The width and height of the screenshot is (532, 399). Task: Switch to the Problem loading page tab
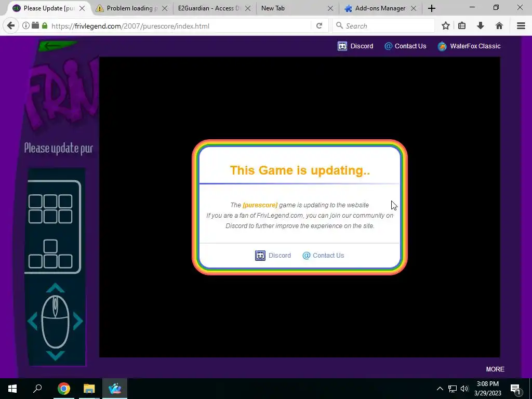coord(131,8)
